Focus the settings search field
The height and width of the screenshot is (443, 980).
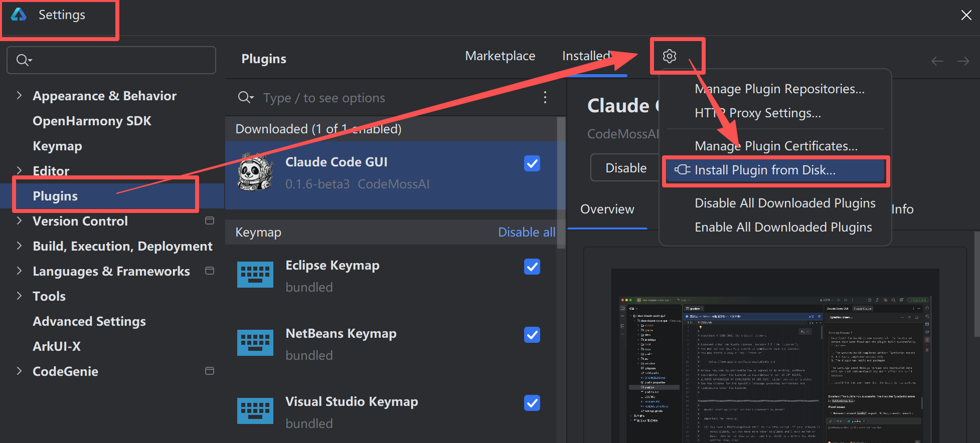(x=111, y=60)
